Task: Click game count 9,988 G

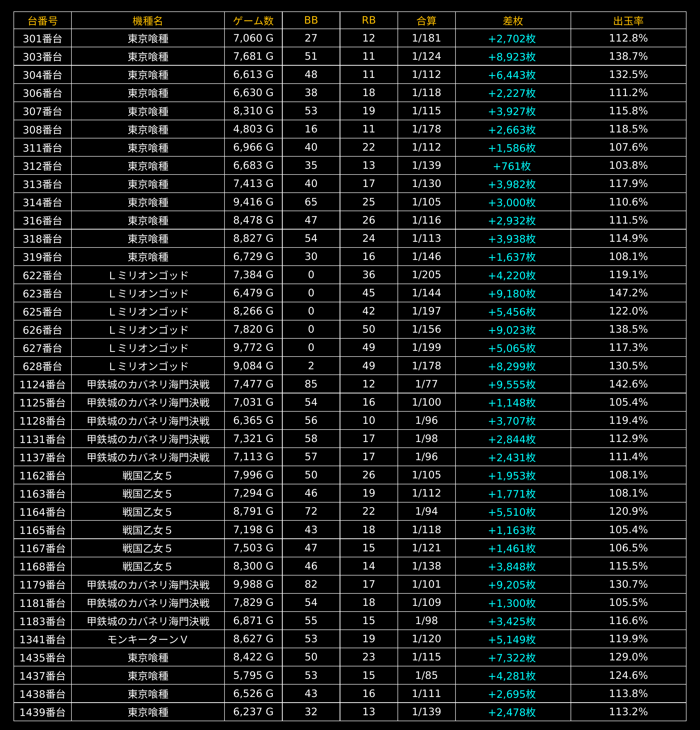Action: [x=253, y=584]
